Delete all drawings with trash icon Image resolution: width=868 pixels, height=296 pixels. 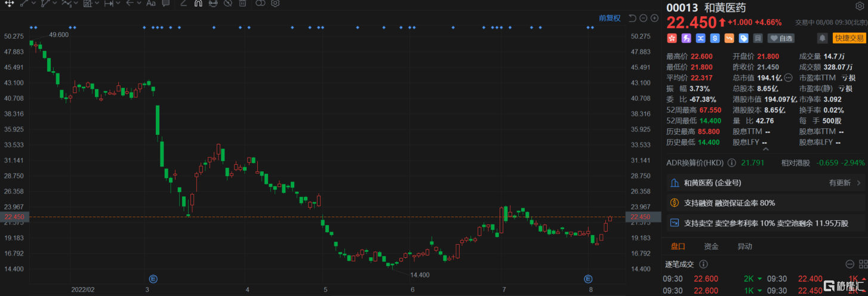click(x=242, y=3)
